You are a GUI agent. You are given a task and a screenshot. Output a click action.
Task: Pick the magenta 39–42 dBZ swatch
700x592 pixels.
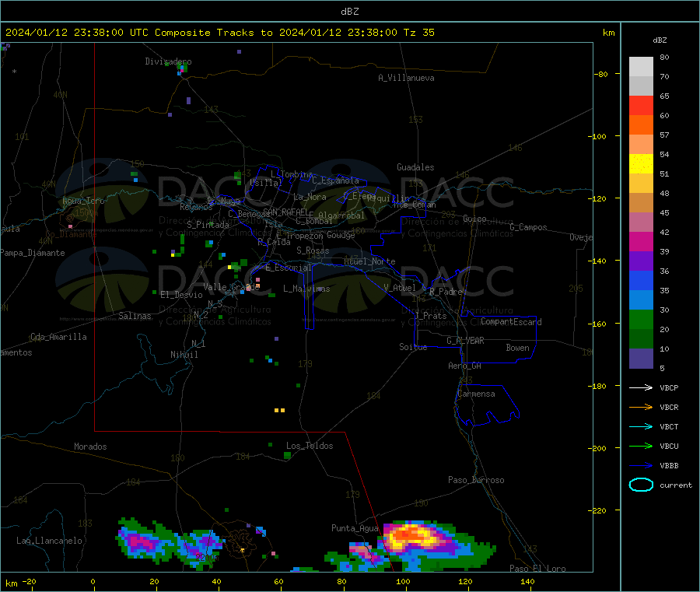pyautogui.click(x=641, y=241)
